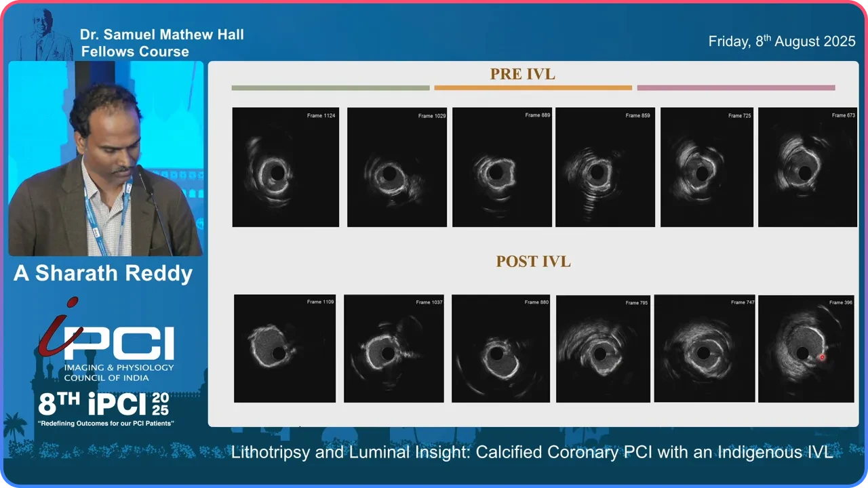
Task: Click the portrait sketch icon at top left
Action: click(x=44, y=34)
